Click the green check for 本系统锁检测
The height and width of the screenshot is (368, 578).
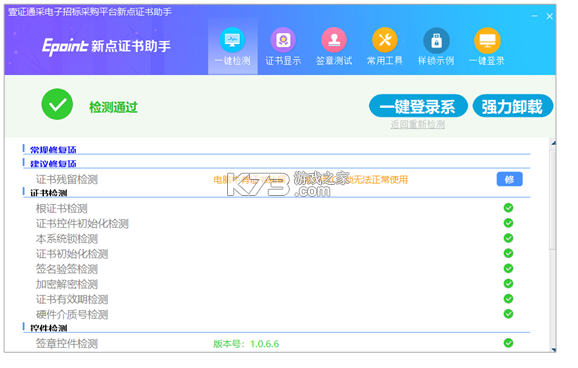[508, 238]
